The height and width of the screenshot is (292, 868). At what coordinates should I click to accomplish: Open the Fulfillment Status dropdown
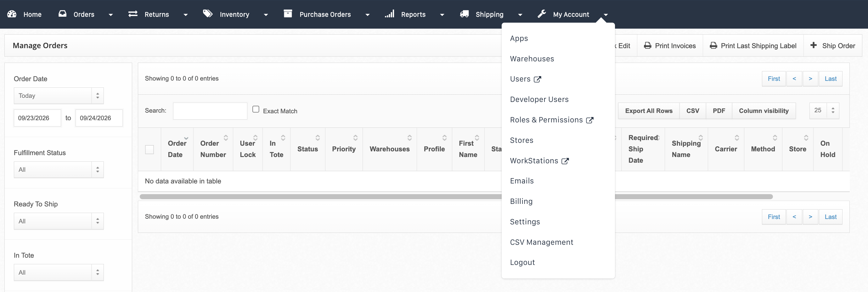coord(59,169)
